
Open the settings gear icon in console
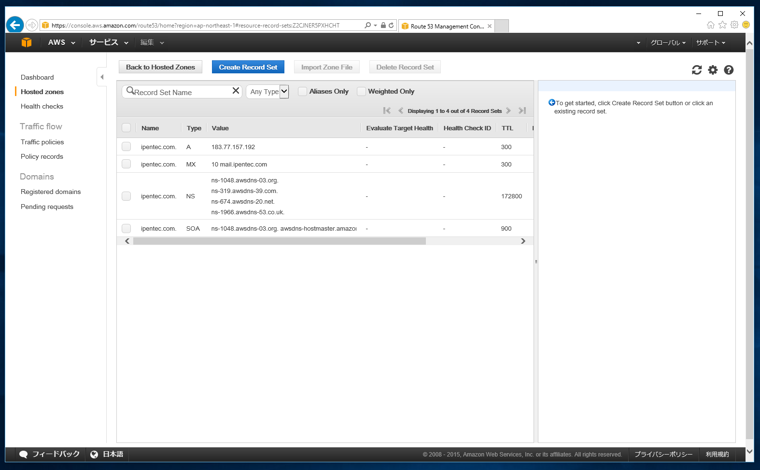coord(712,70)
